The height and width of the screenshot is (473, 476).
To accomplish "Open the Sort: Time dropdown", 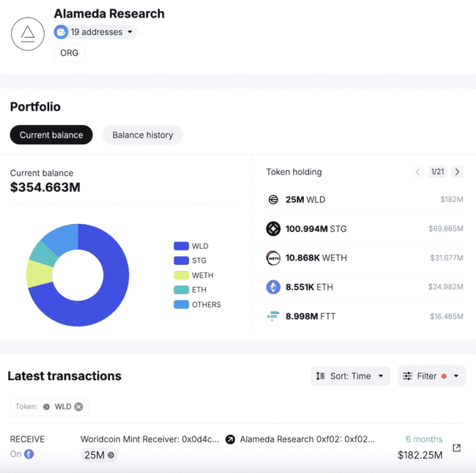I will coord(350,376).
